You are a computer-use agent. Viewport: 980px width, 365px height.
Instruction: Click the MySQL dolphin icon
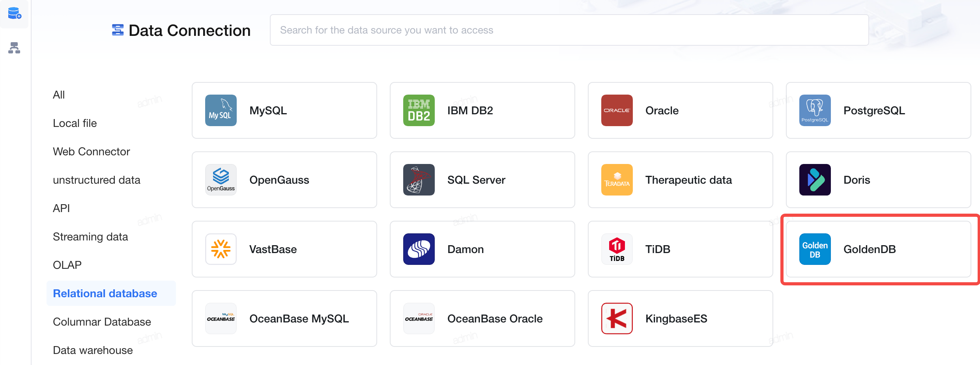click(221, 110)
